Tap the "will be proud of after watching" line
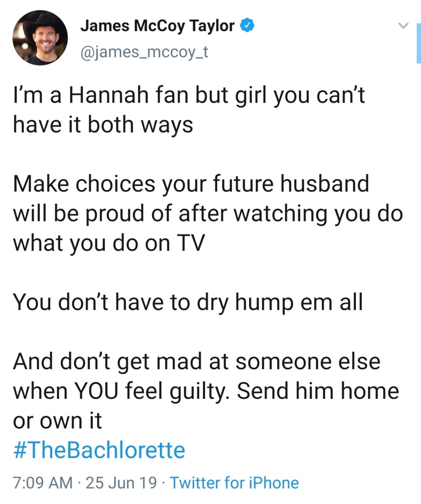 [208, 214]
